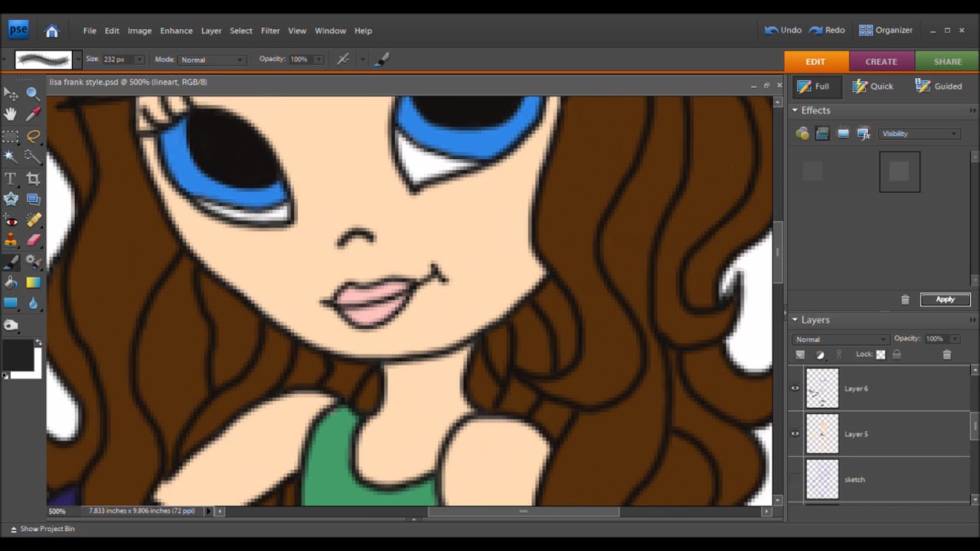The height and width of the screenshot is (551, 980).
Task: Select the Hand tool
Action: [11, 114]
